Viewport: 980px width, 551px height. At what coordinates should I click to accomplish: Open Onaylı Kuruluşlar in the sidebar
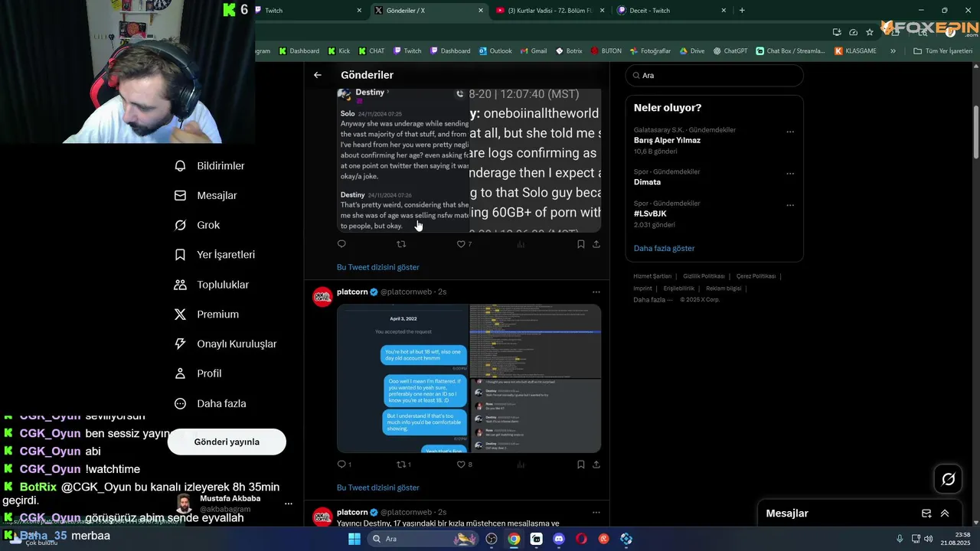point(225,344)
